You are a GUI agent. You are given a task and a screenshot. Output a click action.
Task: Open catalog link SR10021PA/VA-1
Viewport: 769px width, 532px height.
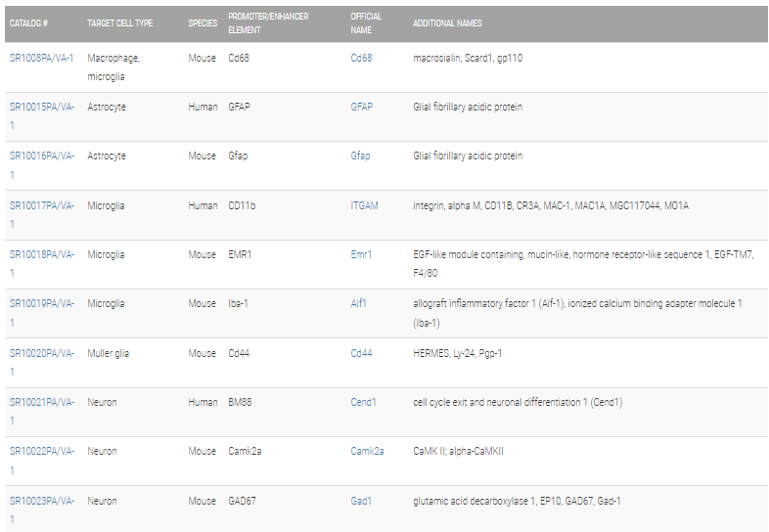coord(42,412)
